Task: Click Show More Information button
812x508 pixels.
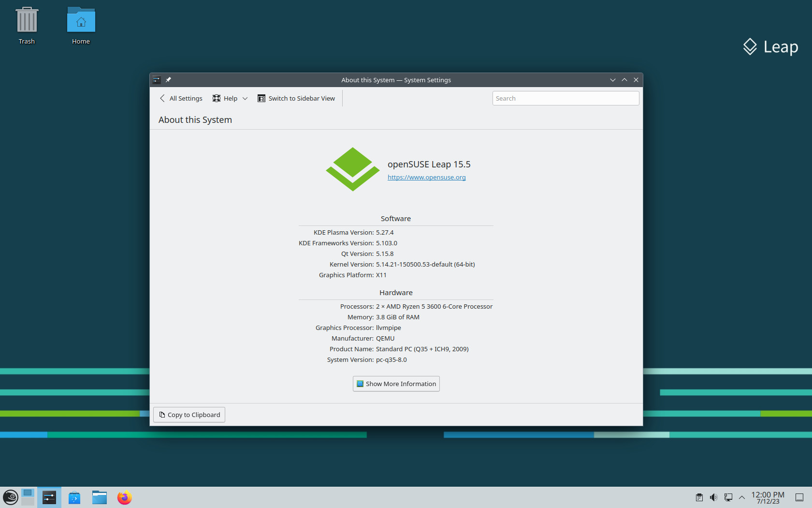Action: point(396,384)
